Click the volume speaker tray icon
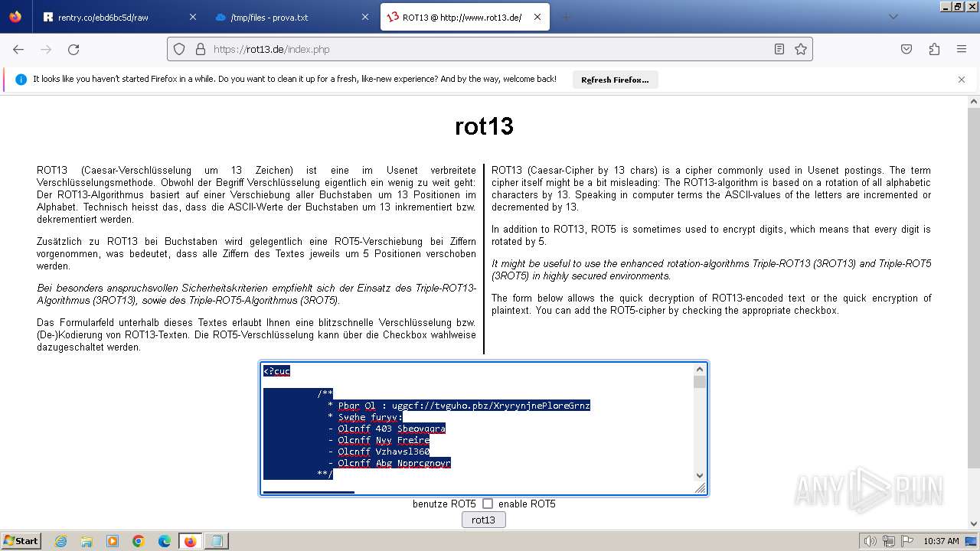The height and width of the screenshot is (551, 980). click(871, 541)
